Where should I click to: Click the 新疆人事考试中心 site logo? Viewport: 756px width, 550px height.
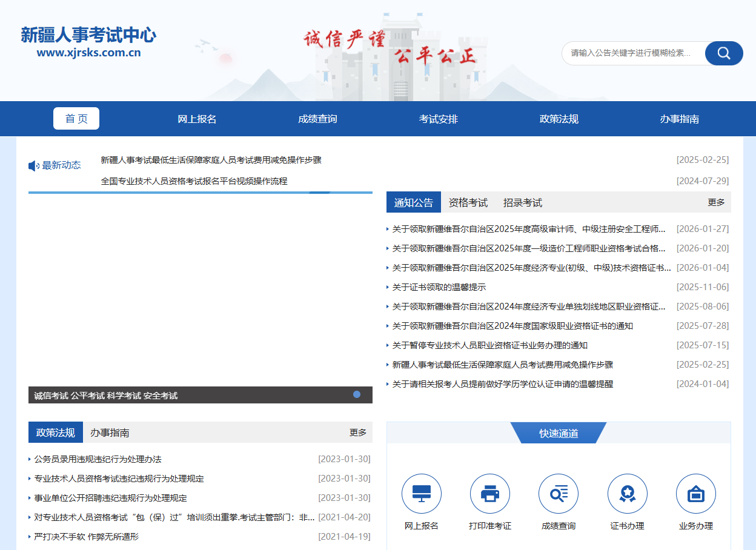pos(88,41)
